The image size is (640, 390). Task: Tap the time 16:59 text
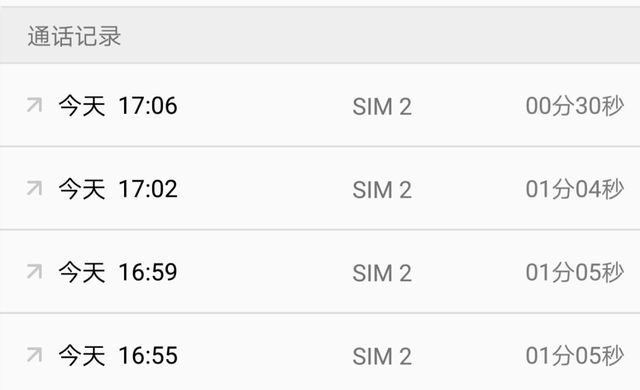(148, 272)
